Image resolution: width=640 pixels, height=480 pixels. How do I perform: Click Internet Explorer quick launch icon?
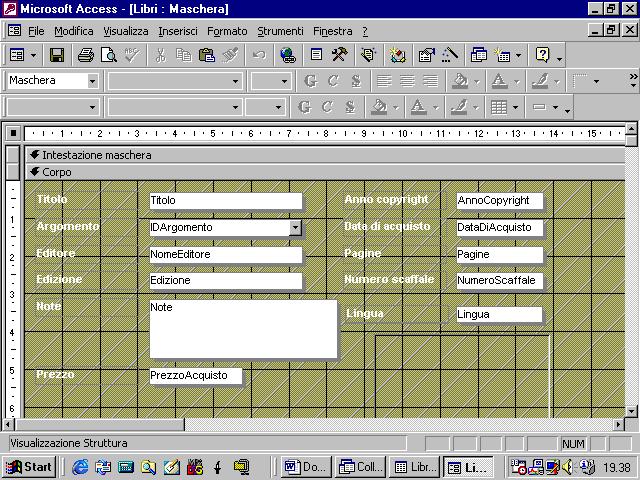click(x=80, y=467)
